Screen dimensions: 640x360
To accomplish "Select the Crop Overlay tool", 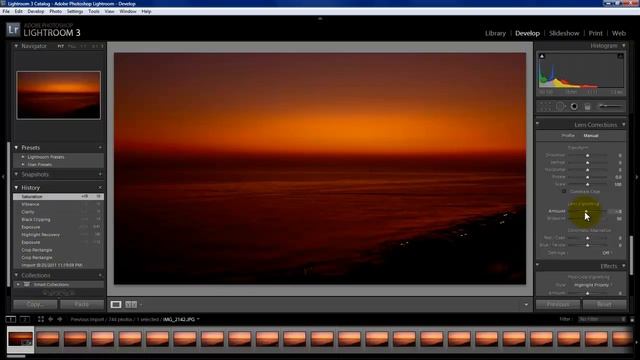I will [546, 107].
